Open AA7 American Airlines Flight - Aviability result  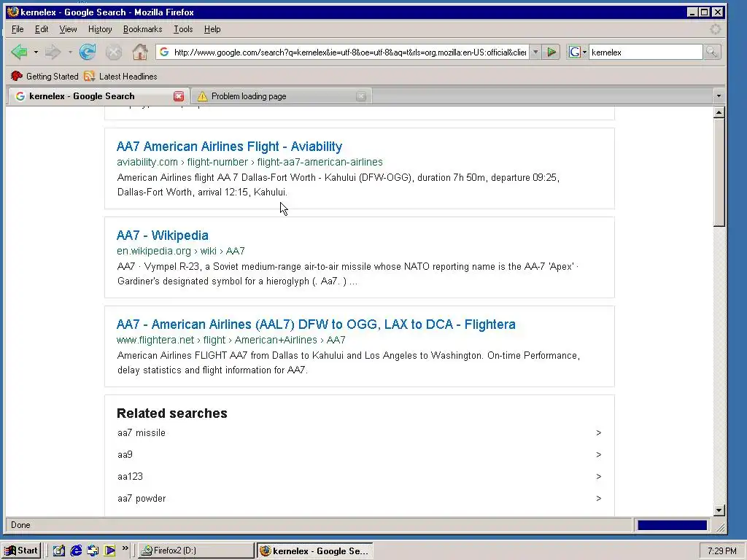(229, 146)
